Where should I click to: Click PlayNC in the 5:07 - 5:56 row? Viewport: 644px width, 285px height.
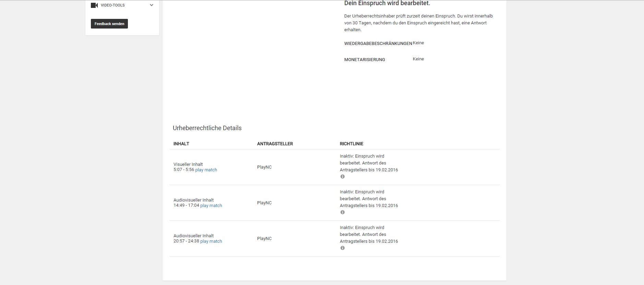click(x=264, y=167)
